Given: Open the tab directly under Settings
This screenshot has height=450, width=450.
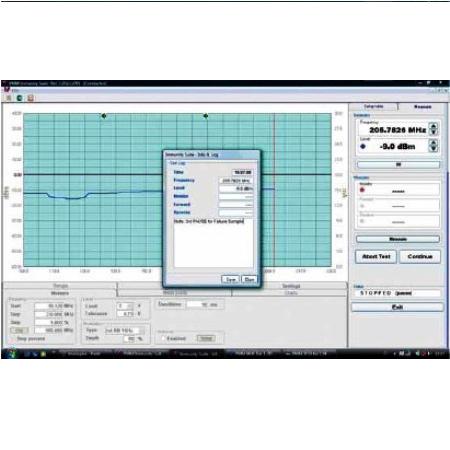Looking at the screenshot, I should pos(291,293).
